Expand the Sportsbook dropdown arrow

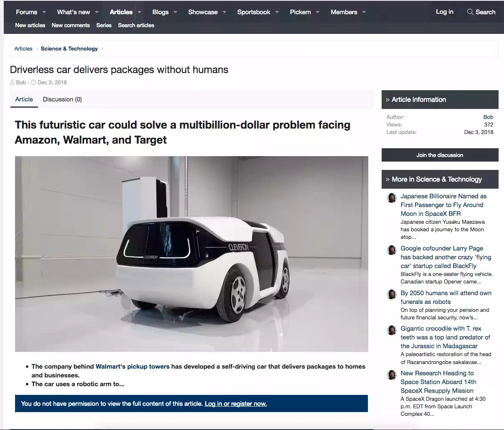pos(277,12)
